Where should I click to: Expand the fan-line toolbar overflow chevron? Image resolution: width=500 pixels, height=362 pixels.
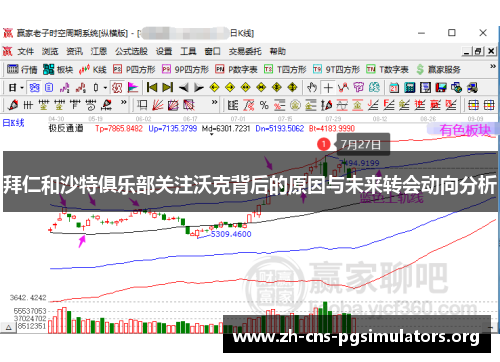(x=215, y=102)
